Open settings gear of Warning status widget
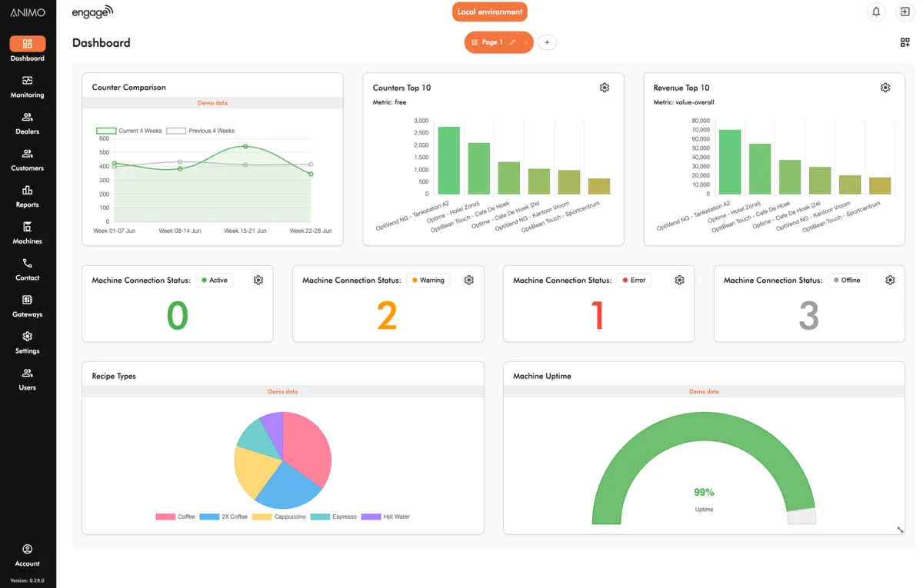 (x=469, y=280)
